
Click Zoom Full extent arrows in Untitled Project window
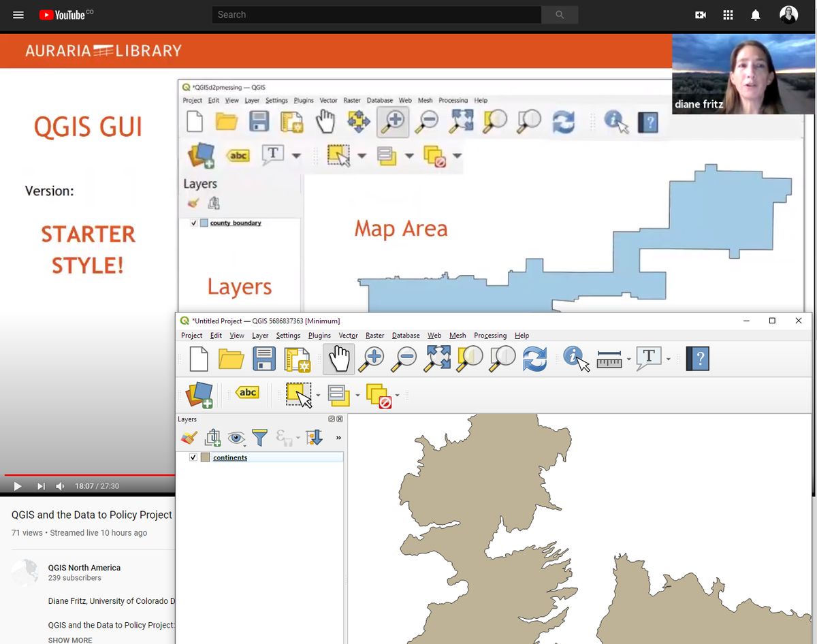pos(437,359)
